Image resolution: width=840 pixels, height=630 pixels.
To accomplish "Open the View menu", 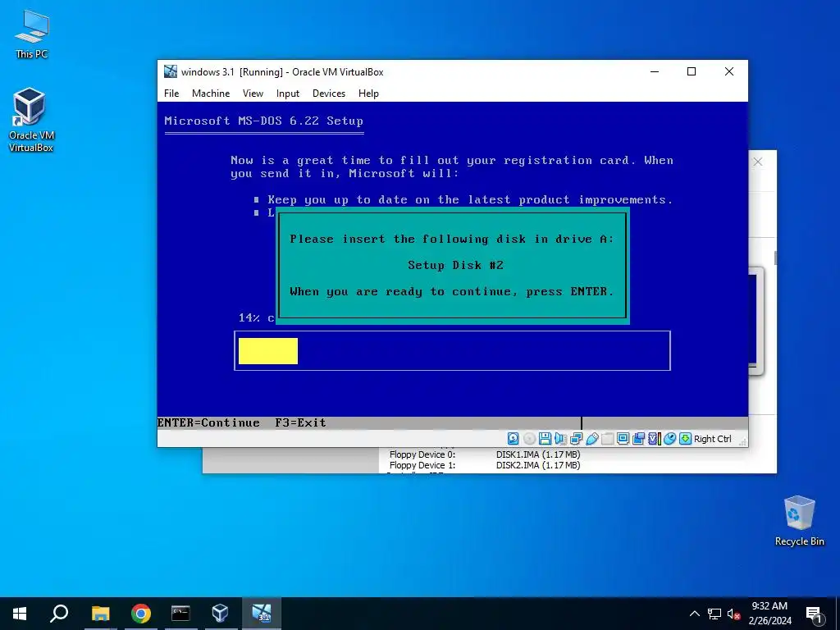I will click(253, 94).
